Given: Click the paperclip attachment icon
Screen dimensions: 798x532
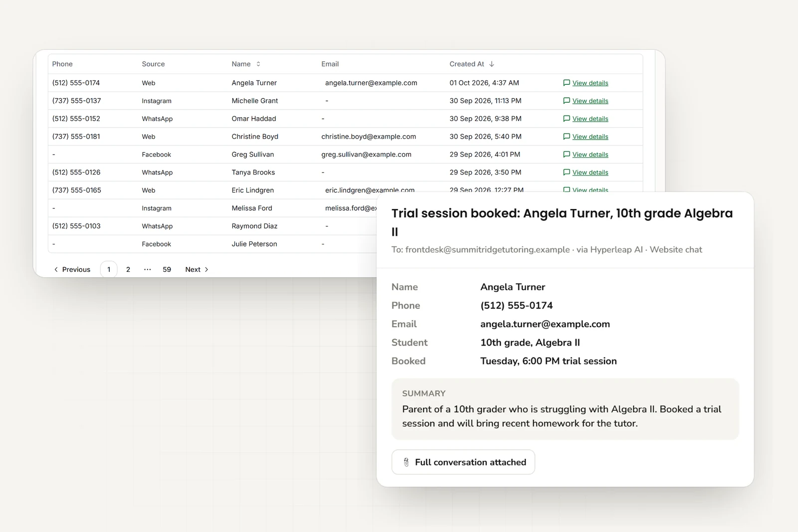Looking at the screenshot, I should (x=406, y=462).
